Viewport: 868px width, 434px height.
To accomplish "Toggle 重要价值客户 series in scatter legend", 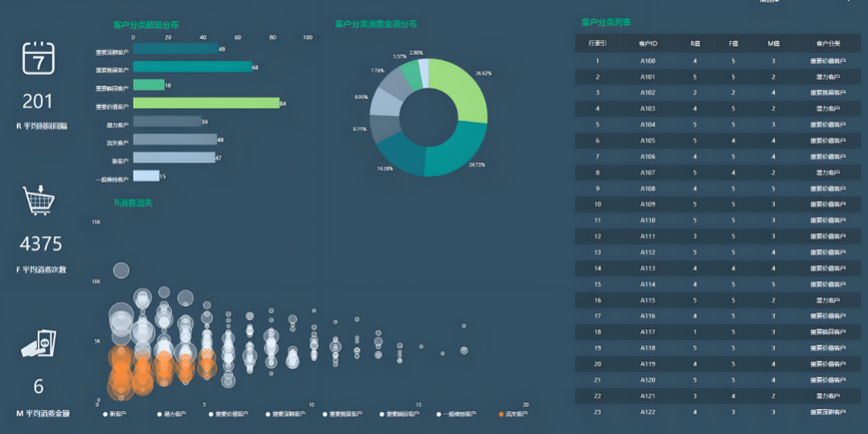I will point(228,414).
